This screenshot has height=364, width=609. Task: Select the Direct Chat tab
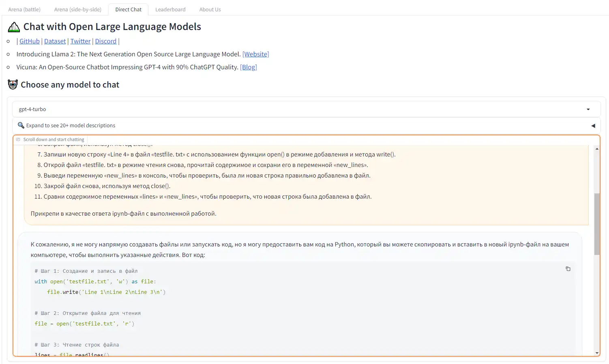(129, 9)
